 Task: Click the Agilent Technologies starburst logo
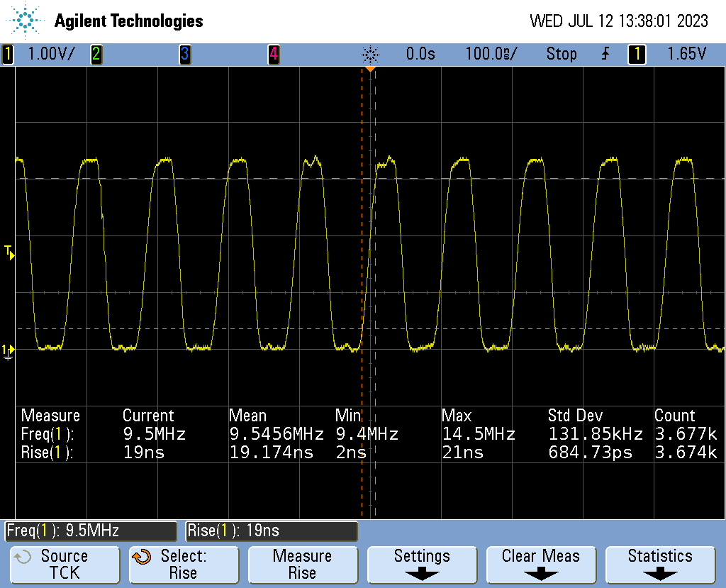point(24,20)
